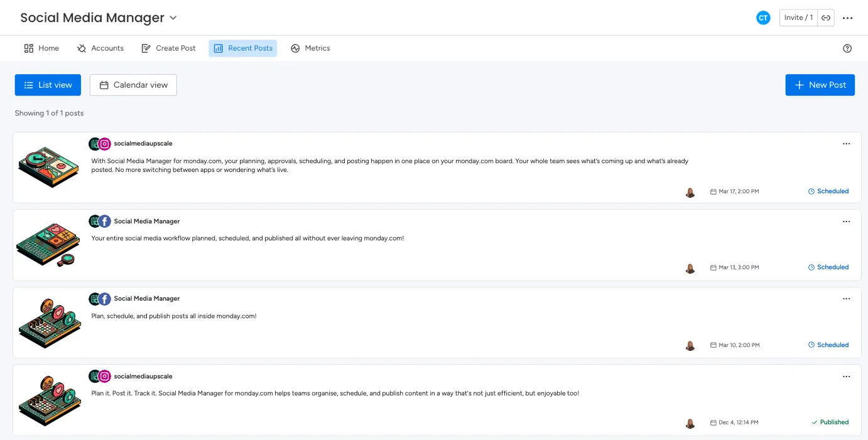Click the Mar 17, 2:00 PM date
The height and width of the screenshot is (440, 868).
pyautogui.click(x=734, y=191)
